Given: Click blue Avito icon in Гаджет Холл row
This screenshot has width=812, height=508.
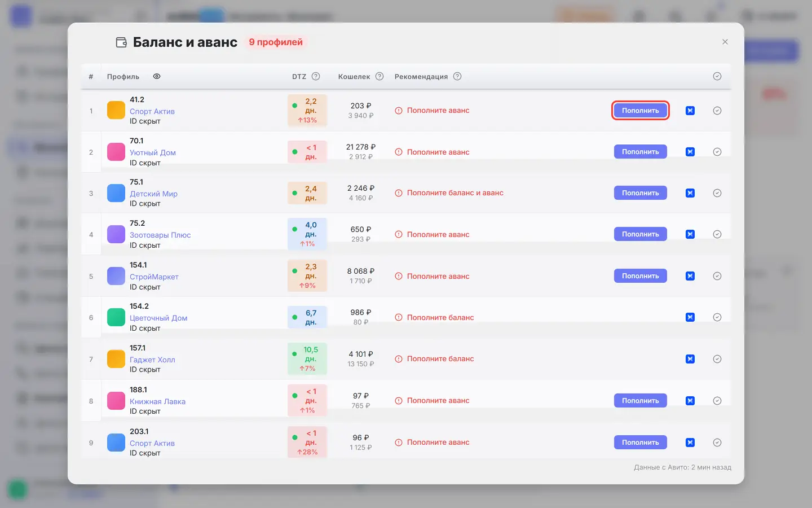Looking at the screenshot, I should pyautogui.click(x=690, y=359).
